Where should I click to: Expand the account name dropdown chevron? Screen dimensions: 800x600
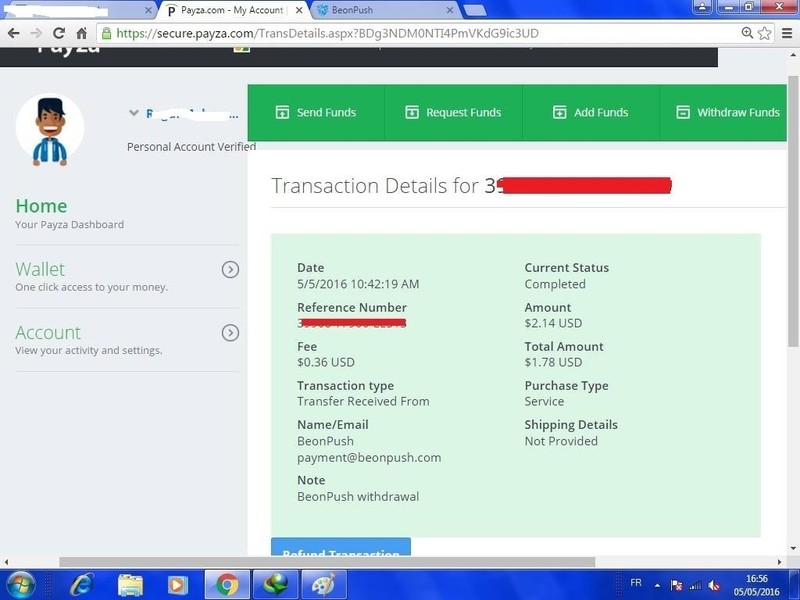pyautogui.click(x=134, y=113)
